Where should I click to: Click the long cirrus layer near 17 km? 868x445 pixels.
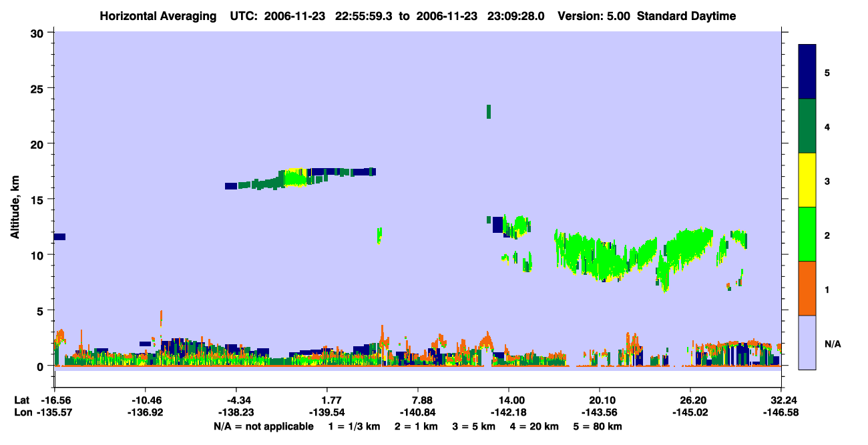300,178
